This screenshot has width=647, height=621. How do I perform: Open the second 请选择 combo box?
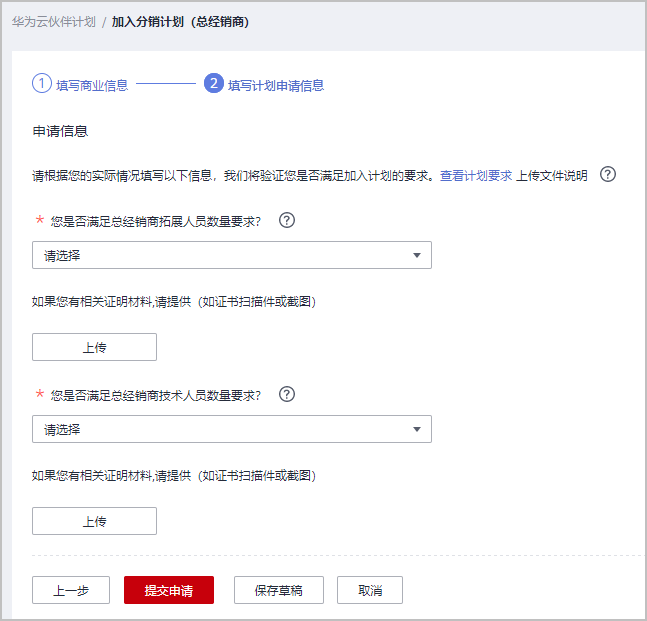(232, 430)
